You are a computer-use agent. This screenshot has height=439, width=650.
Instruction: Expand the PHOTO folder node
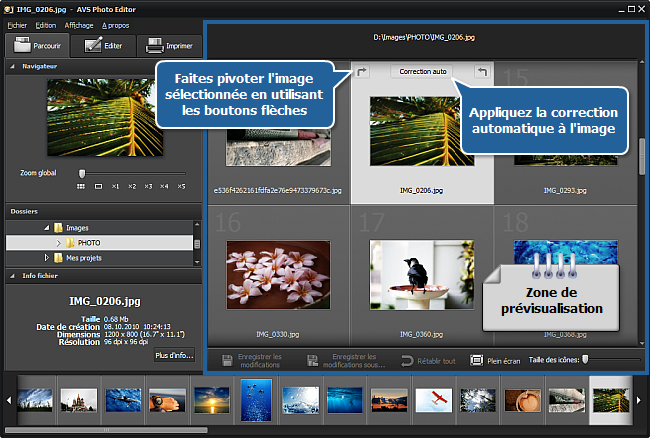[58, 243]
